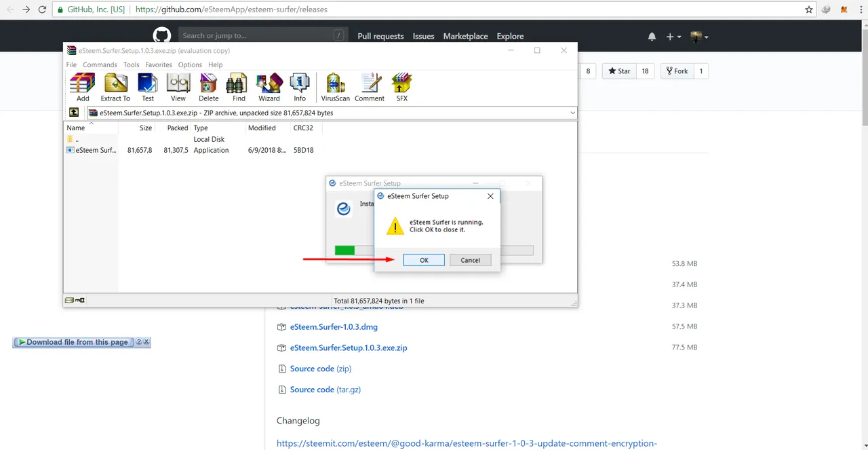Viewport: 868px width, 450px height.
Task: Open the GitHub plus create menu
Action: tap(673, 37)
